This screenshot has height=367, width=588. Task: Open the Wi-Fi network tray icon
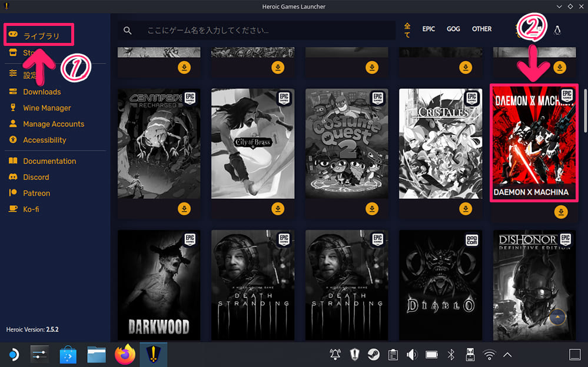pos(489,355)
